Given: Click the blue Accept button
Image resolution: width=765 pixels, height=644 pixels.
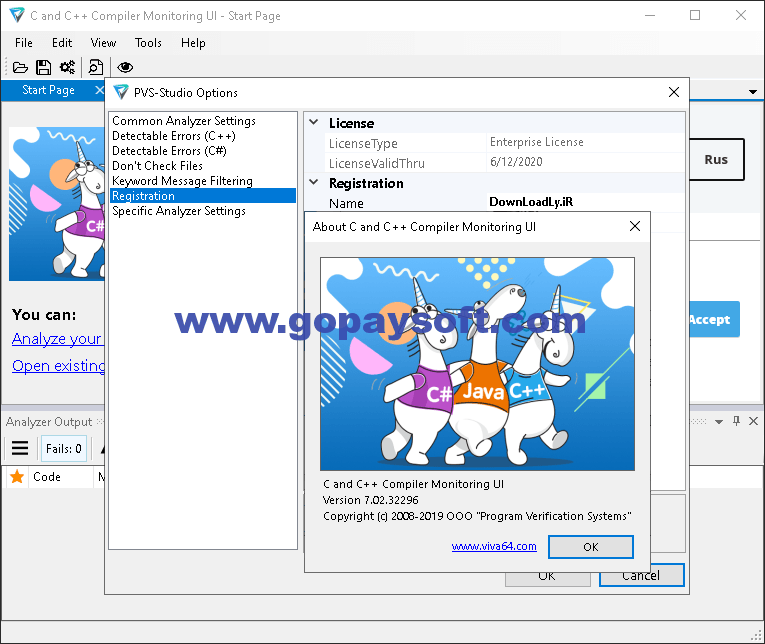Looking at the screenshot, I should point(714,320).
